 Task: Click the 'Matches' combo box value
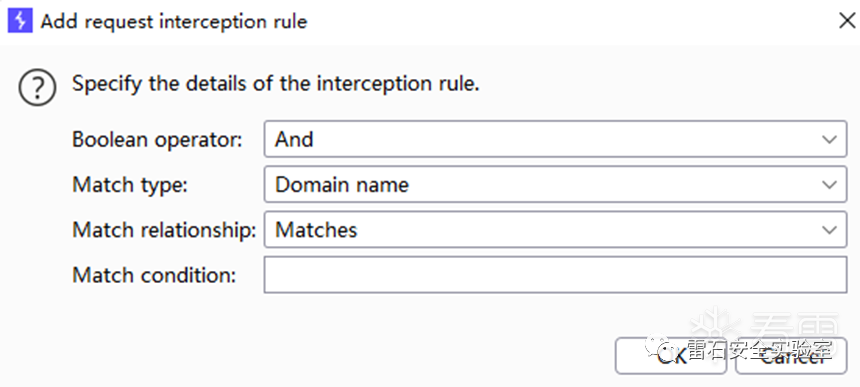(316, 230)
